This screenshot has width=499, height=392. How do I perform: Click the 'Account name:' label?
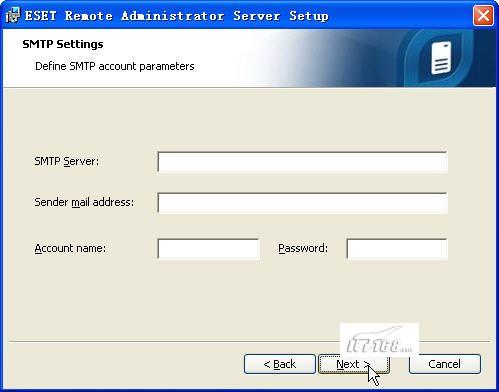[x=70, y=248]
